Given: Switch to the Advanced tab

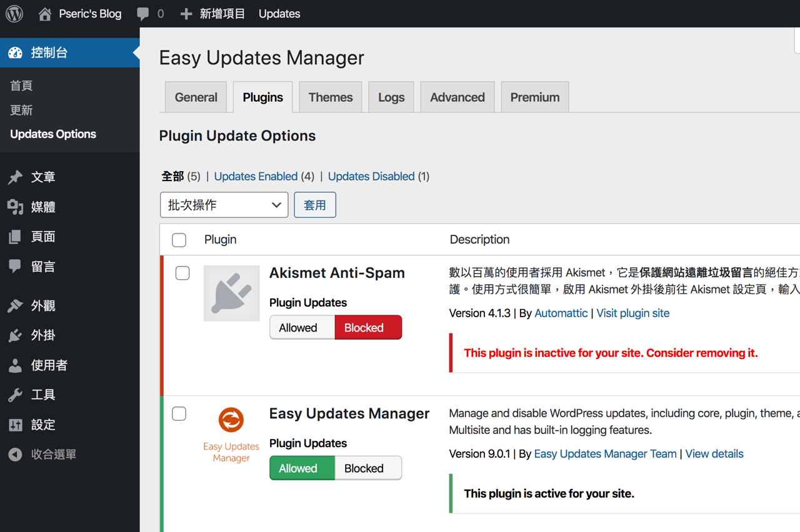Looking at the screenshot, I should point(457,97).
